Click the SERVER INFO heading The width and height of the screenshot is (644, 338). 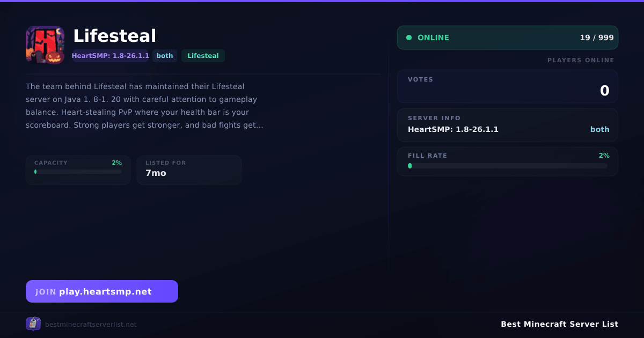[434, 118]
